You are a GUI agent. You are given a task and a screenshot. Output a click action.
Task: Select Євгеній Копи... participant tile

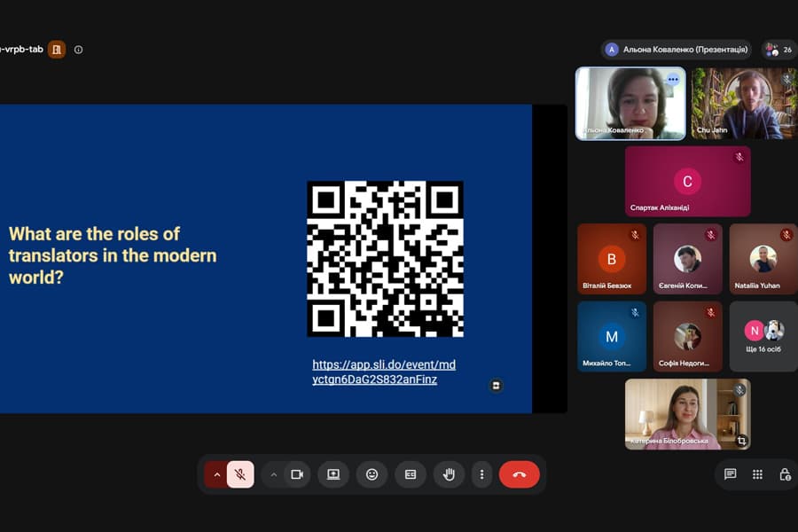(x=687, y=259)
